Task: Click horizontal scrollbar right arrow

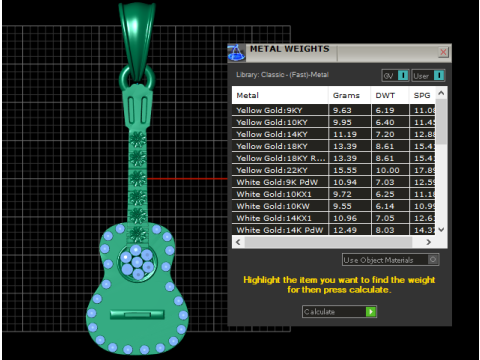Action: (429, 242)
